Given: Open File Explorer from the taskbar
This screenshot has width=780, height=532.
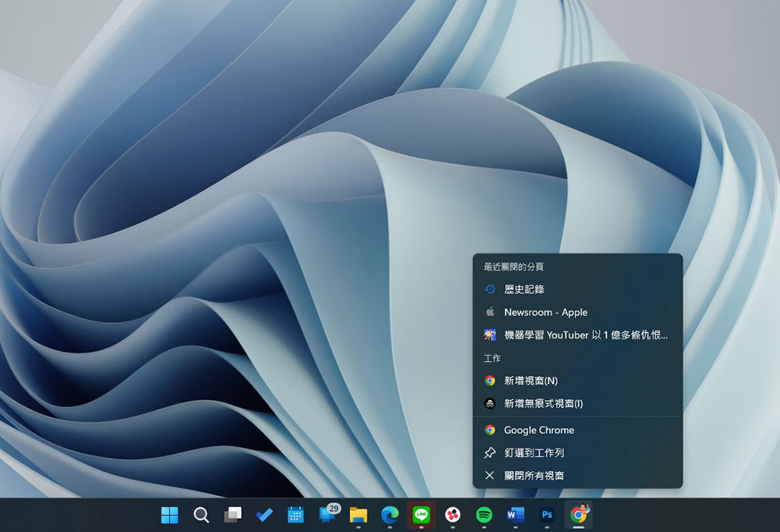Looking at the screenshot, I should pos(358,515).
